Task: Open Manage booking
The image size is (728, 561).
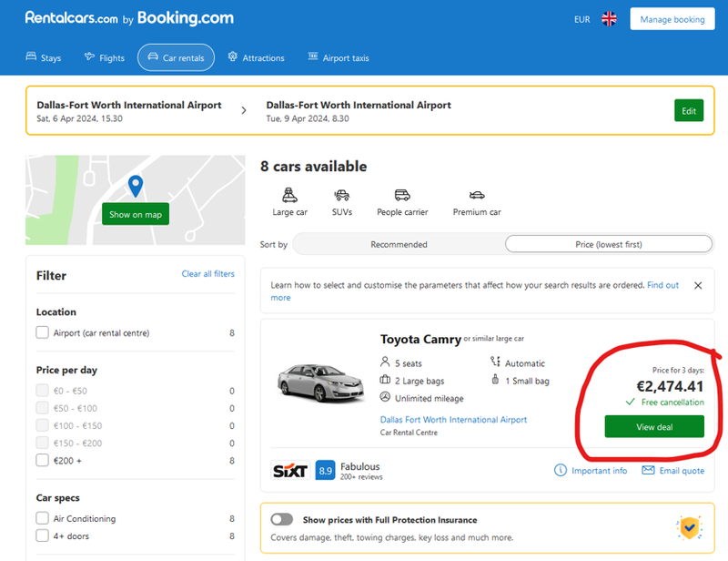Action: 672,19
